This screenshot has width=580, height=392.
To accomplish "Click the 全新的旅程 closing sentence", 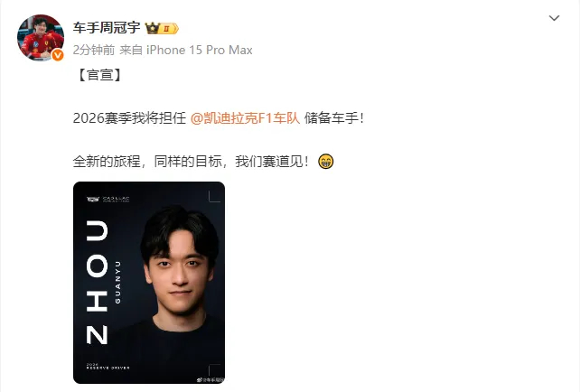I will (x=191, y=162).
